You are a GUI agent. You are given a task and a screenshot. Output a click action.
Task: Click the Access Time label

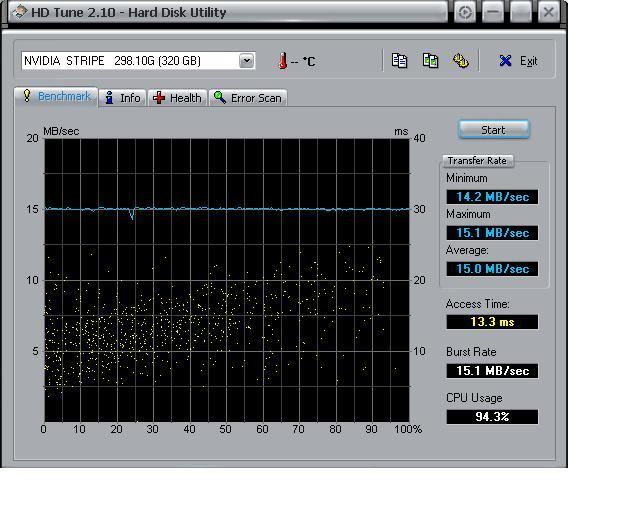tap(478, 304)
